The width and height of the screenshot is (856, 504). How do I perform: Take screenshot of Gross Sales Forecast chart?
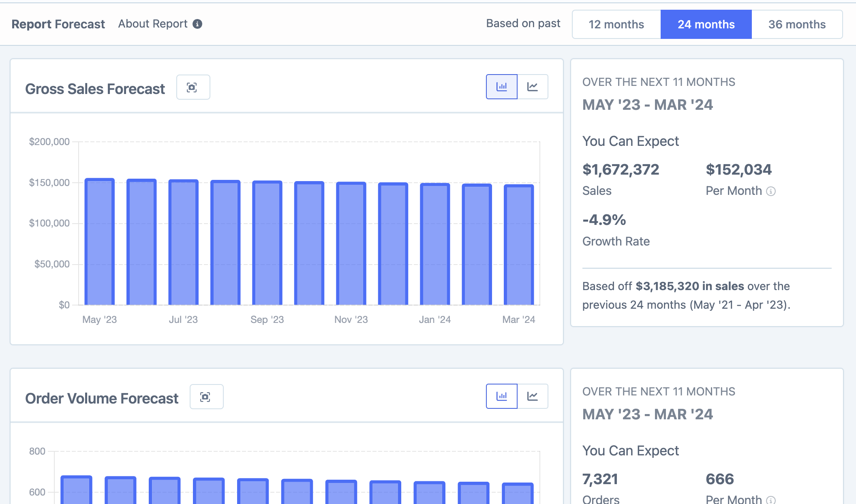193,87
